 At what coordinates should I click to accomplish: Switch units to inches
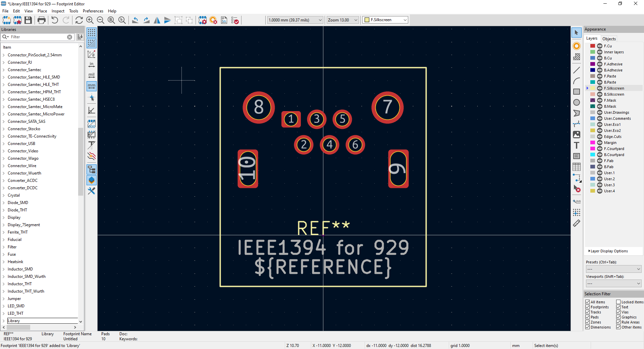[92, 64]
